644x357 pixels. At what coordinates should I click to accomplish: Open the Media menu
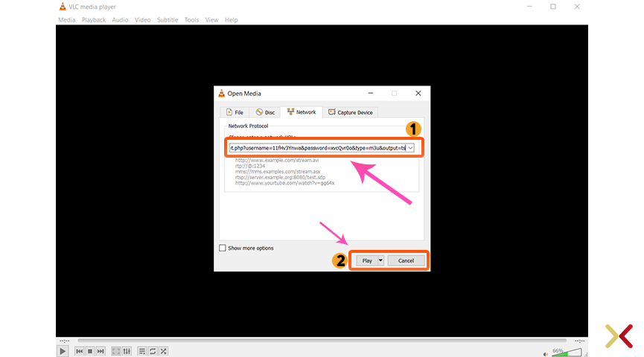[66, 19]
